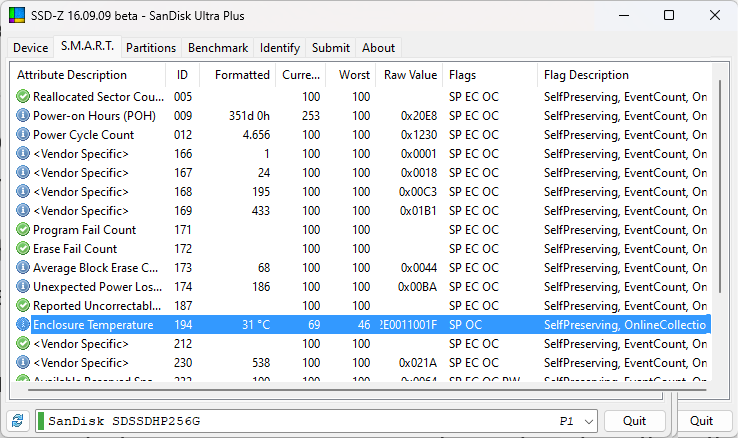Image resolution: width=738 pixels, height=438 pixels.
Task: Click the SSD-Z app icon in title bar
Action: point(17,16)
